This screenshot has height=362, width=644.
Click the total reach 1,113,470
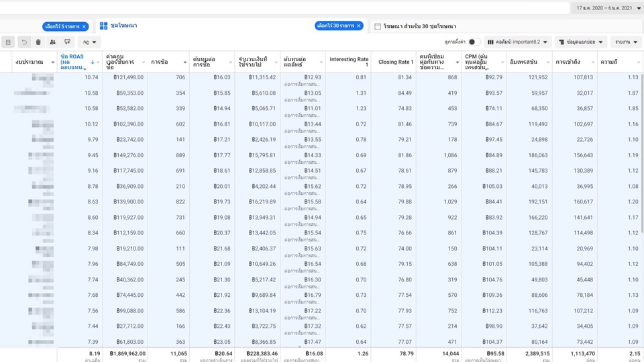click(582, 353)
